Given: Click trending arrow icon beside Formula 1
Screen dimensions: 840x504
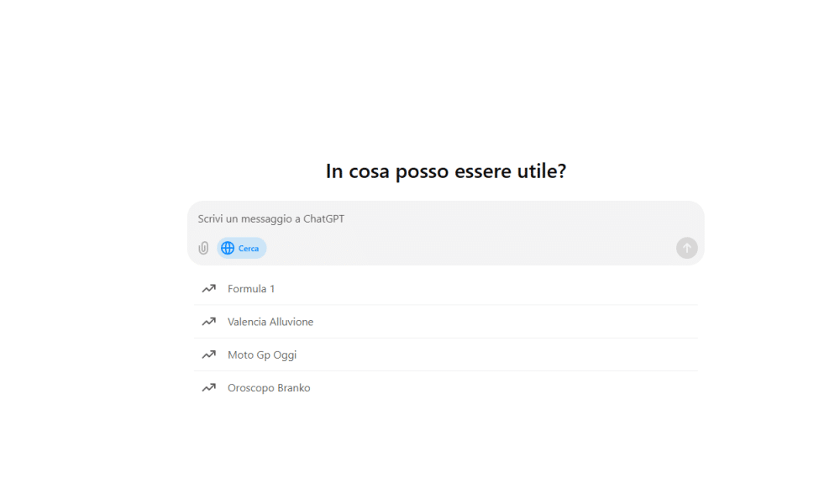Looking at the screenshot, I should [x=209, y=289].
